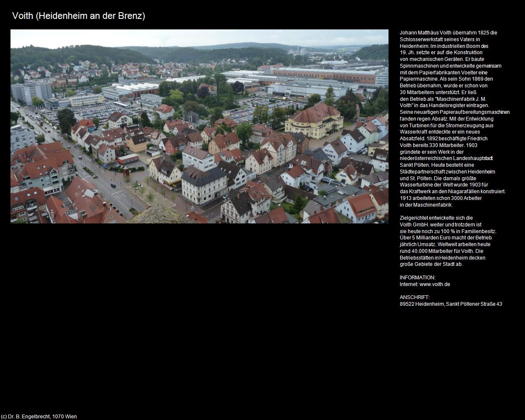Screen dimensions: 525x420
Task: Click the Dr. B. Engelbrecht copyright notice
Action: click(39, 417)
